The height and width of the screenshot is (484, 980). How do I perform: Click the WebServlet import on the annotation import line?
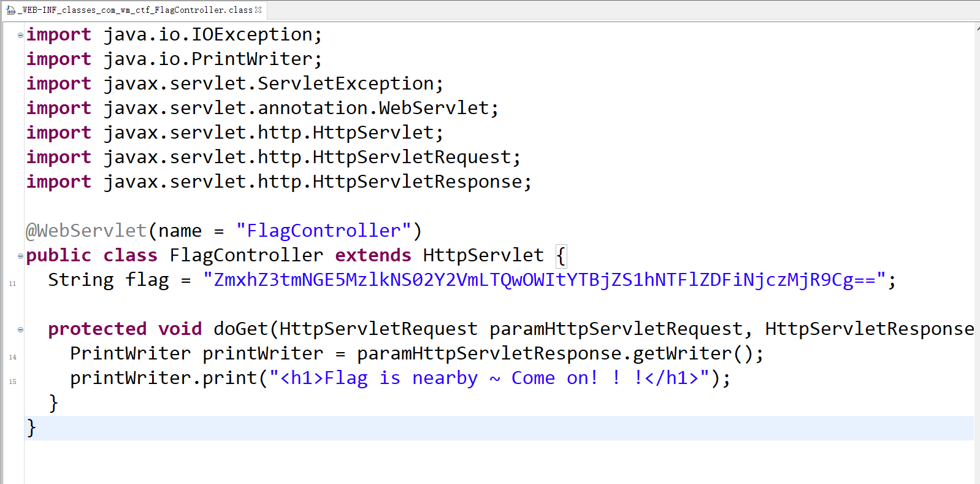click(434, 109)
